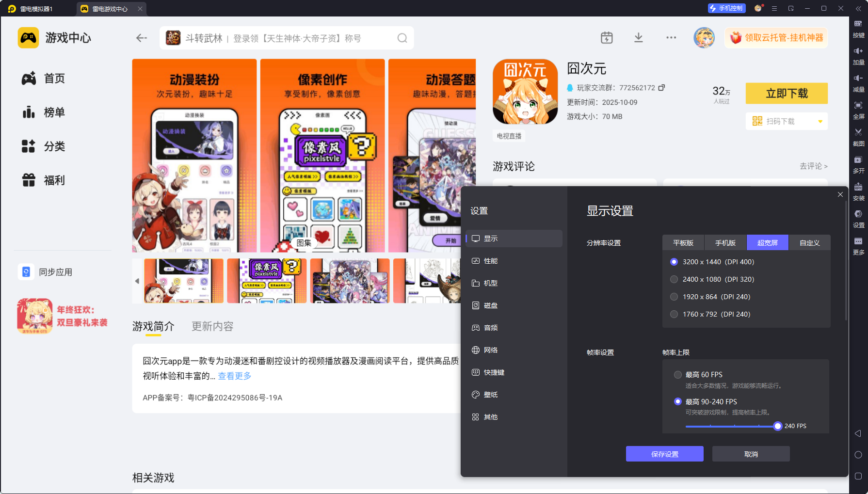The height and width of the screenshot is (494, 868).
Task: Open the 年终狂欢 promo banner
Action: 63,316
